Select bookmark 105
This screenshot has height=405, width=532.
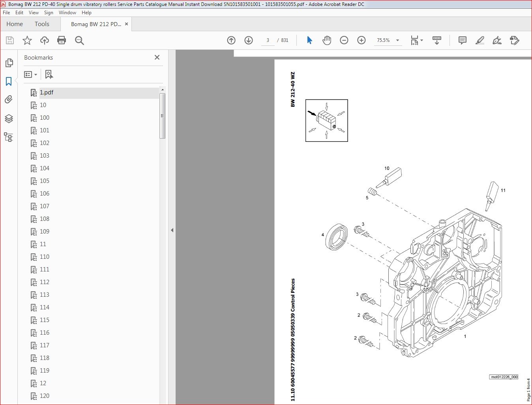(44, 181)
